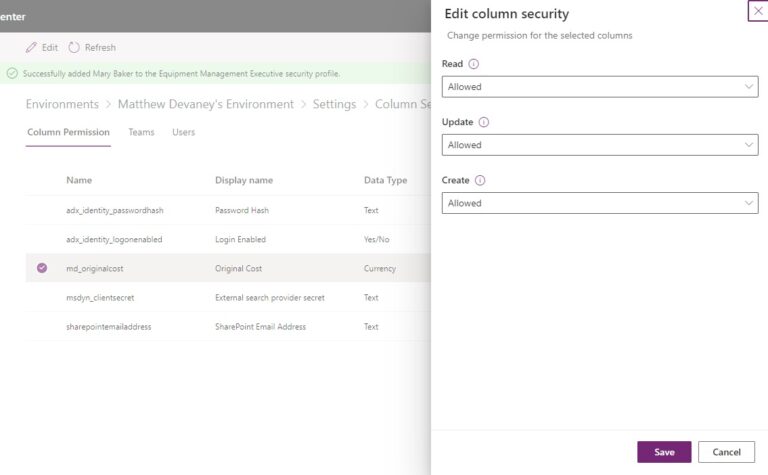Go to the Settings breadcrumb
The width and height of the screenshot is (768, 475).
point(335,104)
